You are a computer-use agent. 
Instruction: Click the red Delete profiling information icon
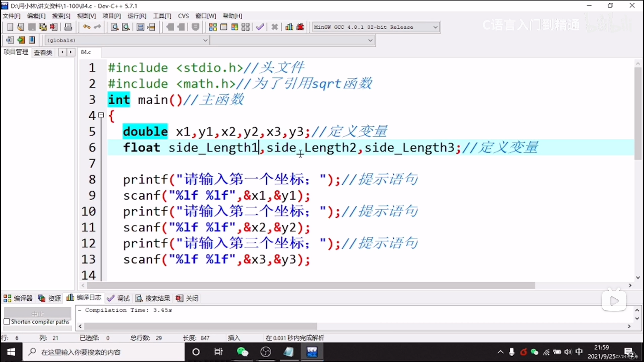(300, 27)
